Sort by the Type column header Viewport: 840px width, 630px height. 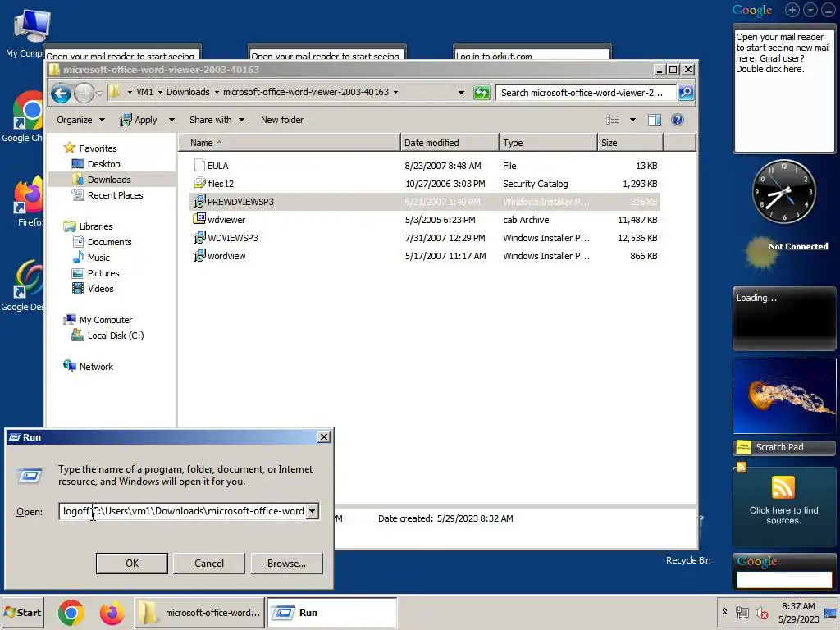(x=548, y=143)
